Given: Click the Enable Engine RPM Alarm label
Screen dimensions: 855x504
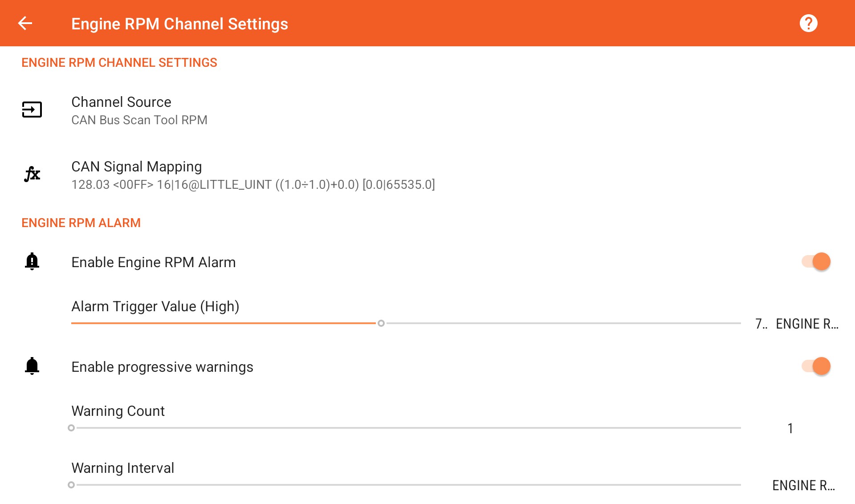Looking at the screenshot, I should click(x=154, y=262).
